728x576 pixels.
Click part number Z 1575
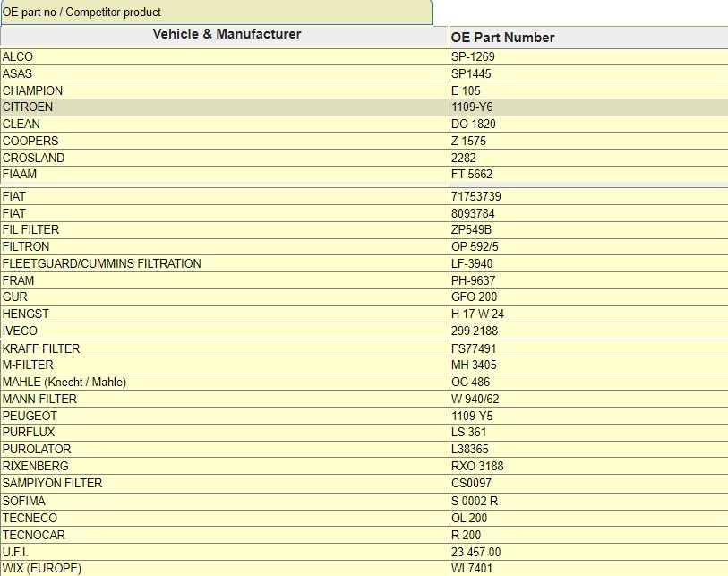click(468, 141)
